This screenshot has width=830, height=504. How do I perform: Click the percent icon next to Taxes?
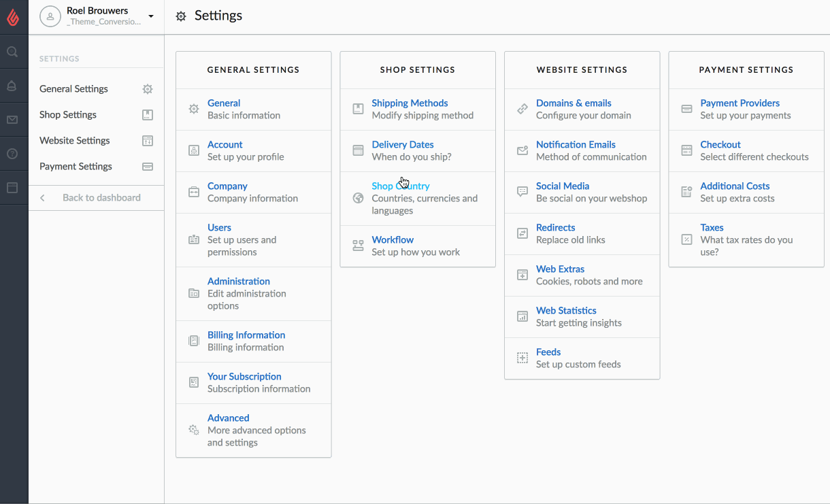click(687, 239)
